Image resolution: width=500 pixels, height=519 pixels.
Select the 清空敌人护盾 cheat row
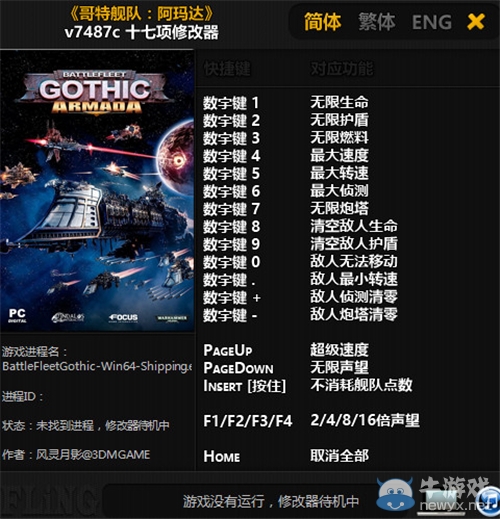pyautogui.click(x=354, y=243)
